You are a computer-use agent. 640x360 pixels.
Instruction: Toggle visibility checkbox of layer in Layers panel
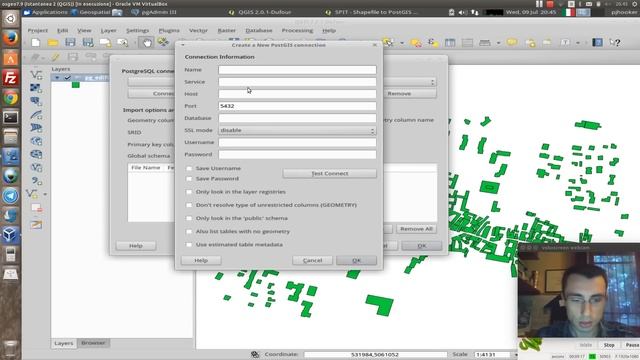pos(67,78)
